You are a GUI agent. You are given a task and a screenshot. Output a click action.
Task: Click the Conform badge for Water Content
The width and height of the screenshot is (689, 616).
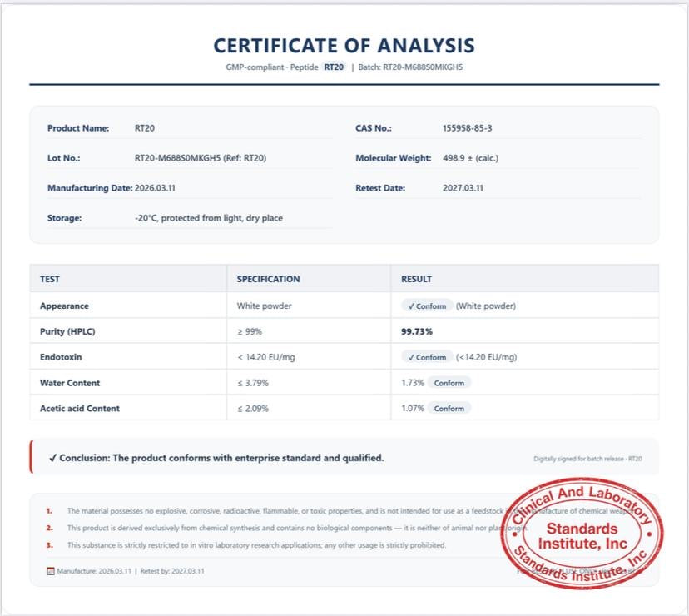point(449,383)
